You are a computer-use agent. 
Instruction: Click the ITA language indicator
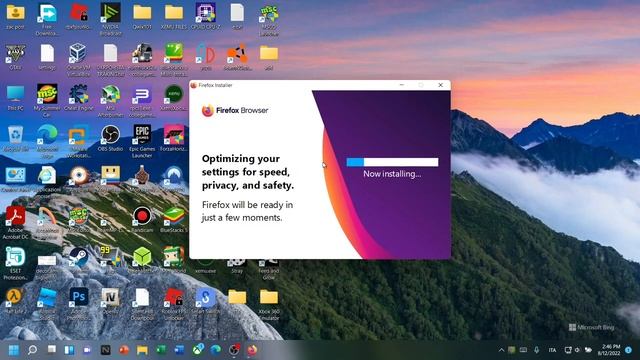(x=552, y=350)
